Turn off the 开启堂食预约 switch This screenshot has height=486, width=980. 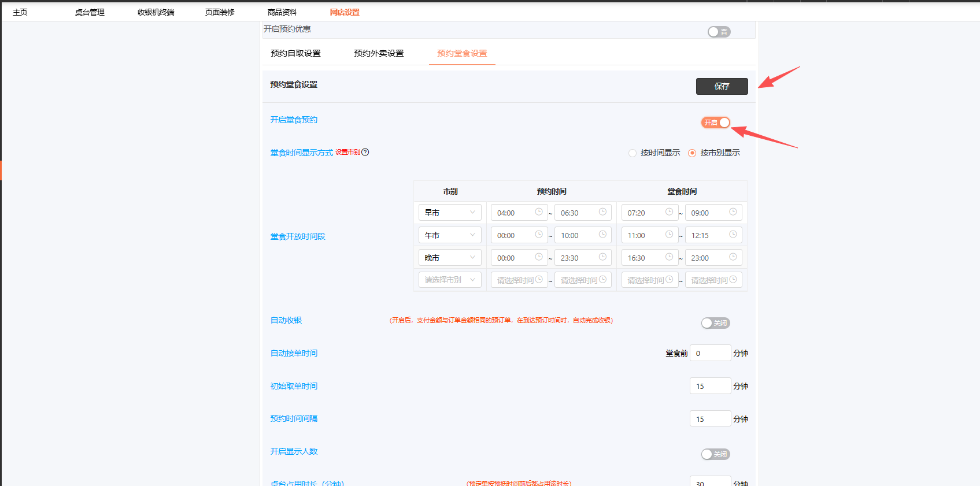[716, 123]
